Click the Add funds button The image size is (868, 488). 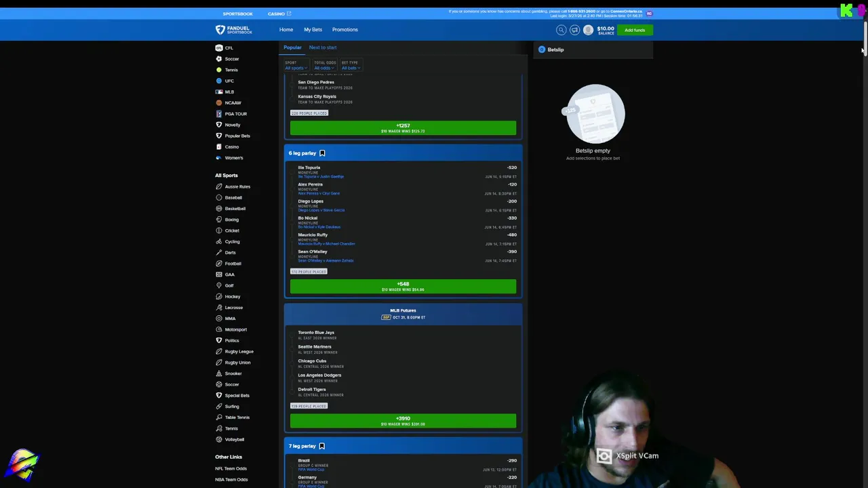click(635, 30)
